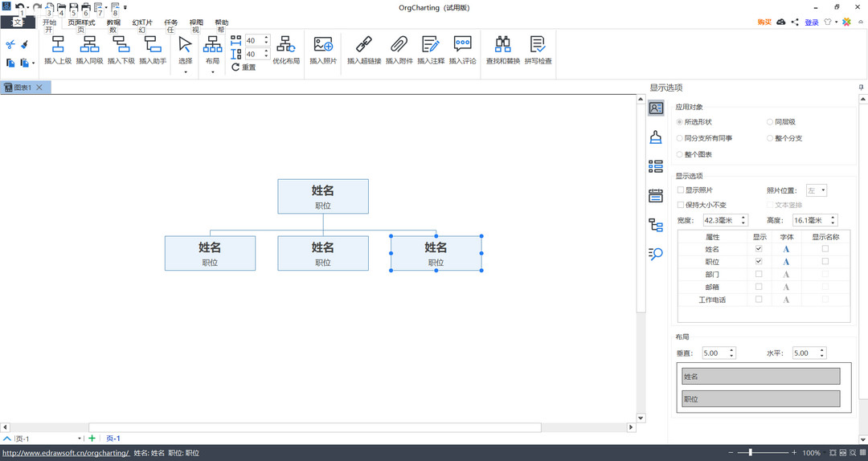Click the Insert Assistant (插入助手) icon
The width and height of the screenshot is (868, 461).
pos(152,45)
